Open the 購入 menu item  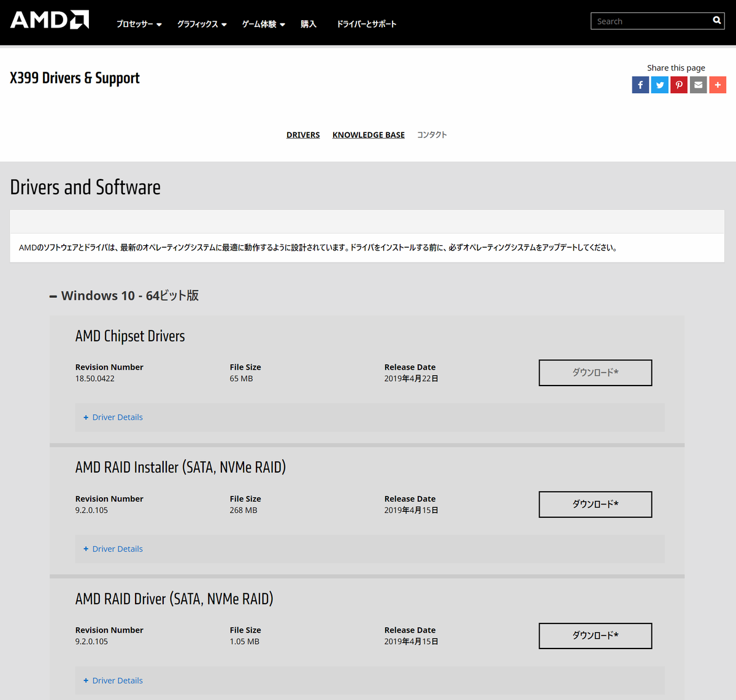click(x=309, y=24)
